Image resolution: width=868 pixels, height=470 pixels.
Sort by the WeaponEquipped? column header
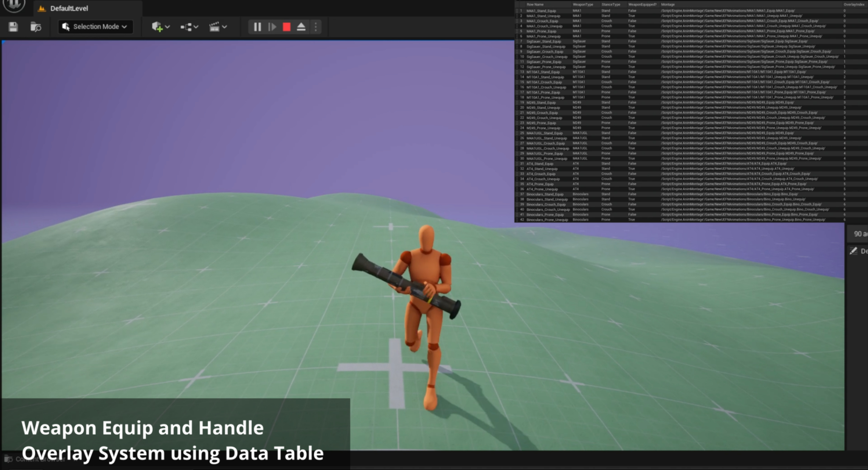(642, 4)
